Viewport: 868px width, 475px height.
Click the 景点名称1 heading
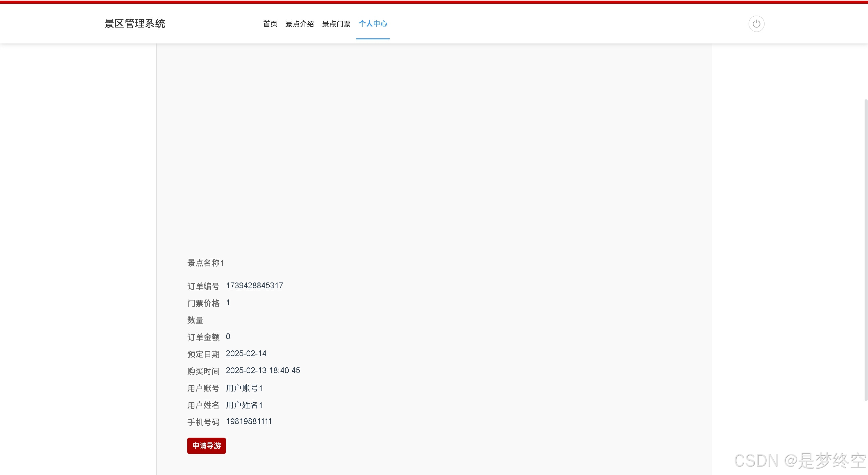[205, 263]
